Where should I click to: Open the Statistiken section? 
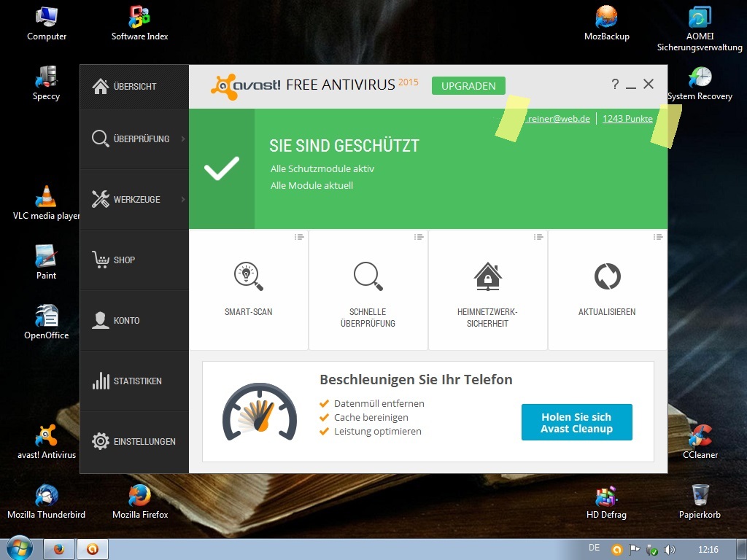(134, 381)
